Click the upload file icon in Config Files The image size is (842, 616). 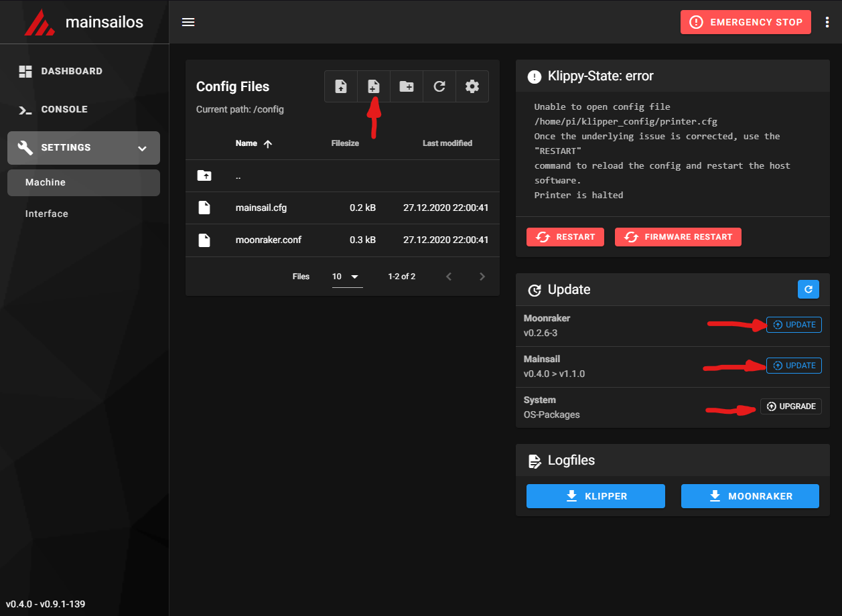pos(341,86)
